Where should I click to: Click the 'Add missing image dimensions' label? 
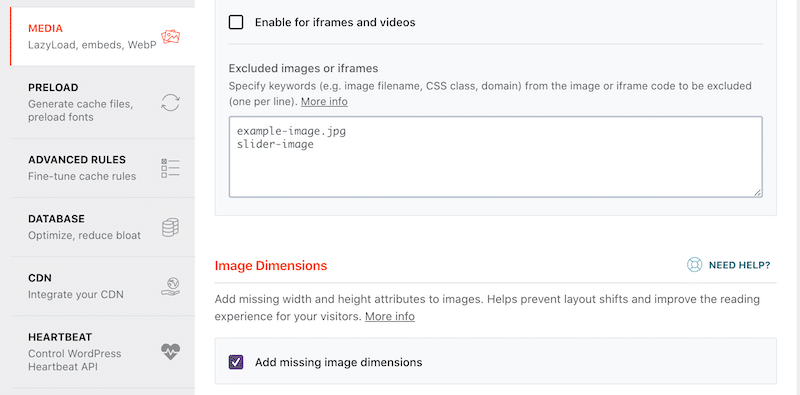click(339, 362)
